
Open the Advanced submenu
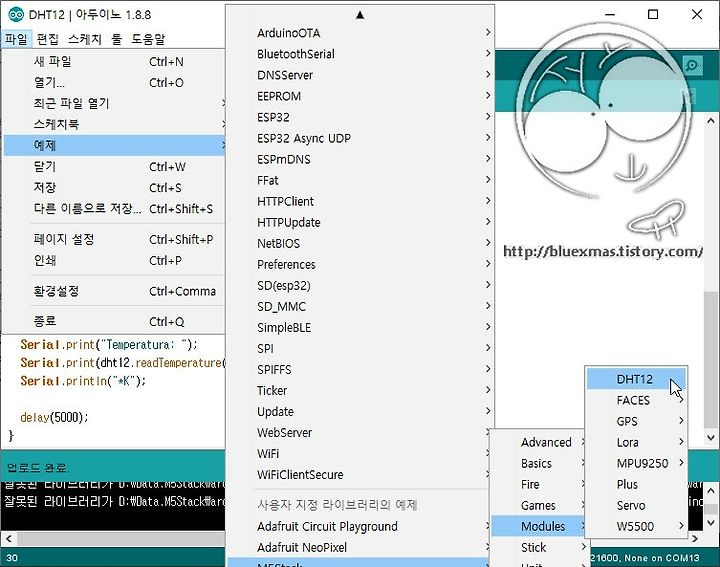click(x=538, y=442)
